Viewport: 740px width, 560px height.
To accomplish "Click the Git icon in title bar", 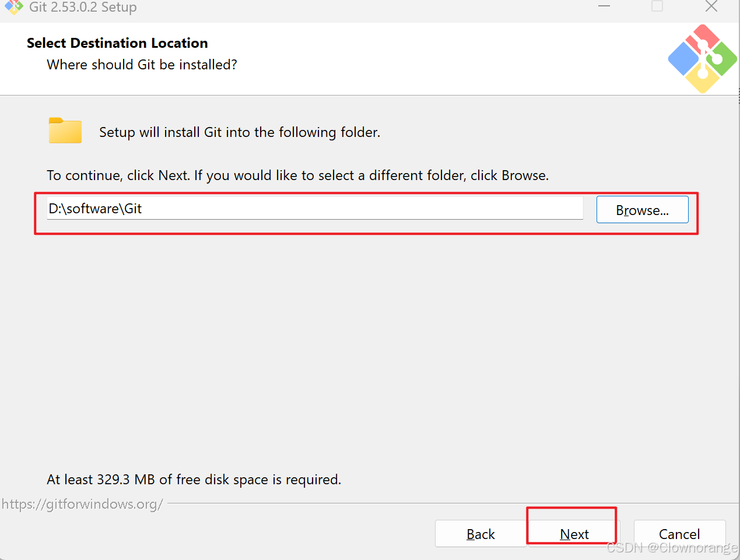I will click(14, 7).
